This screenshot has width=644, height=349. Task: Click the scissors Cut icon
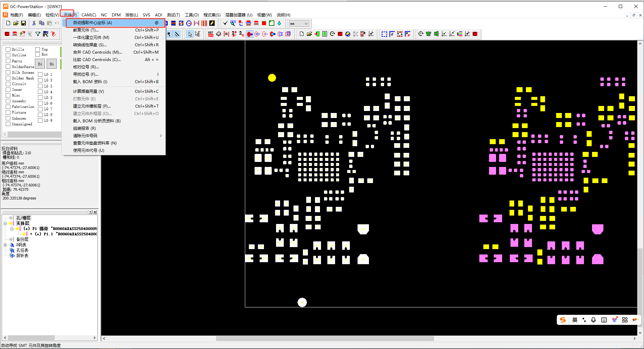(34, 23)
